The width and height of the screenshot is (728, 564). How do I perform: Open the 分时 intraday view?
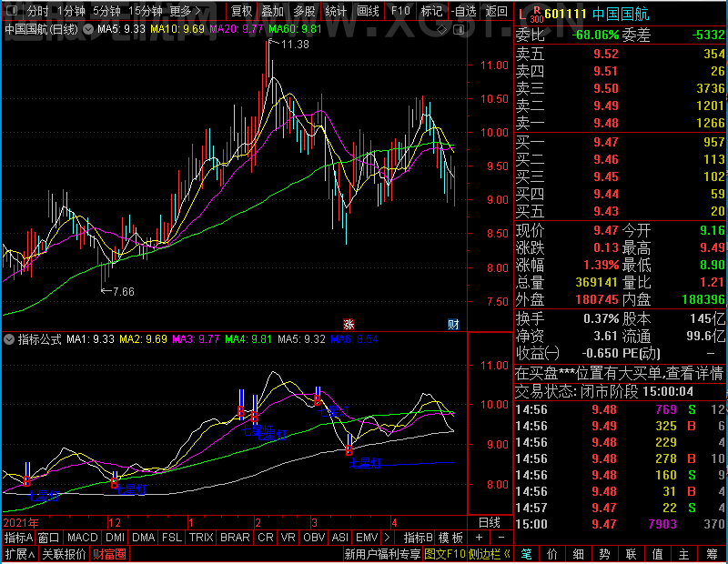[x=37, y=11]
